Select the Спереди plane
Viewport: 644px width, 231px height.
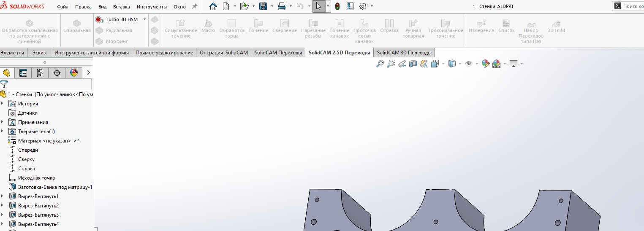point(28,150)
